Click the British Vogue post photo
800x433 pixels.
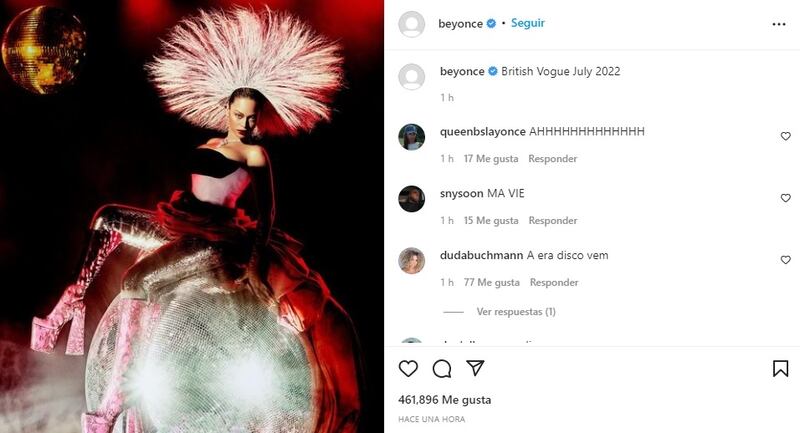(x=192, y=216)
